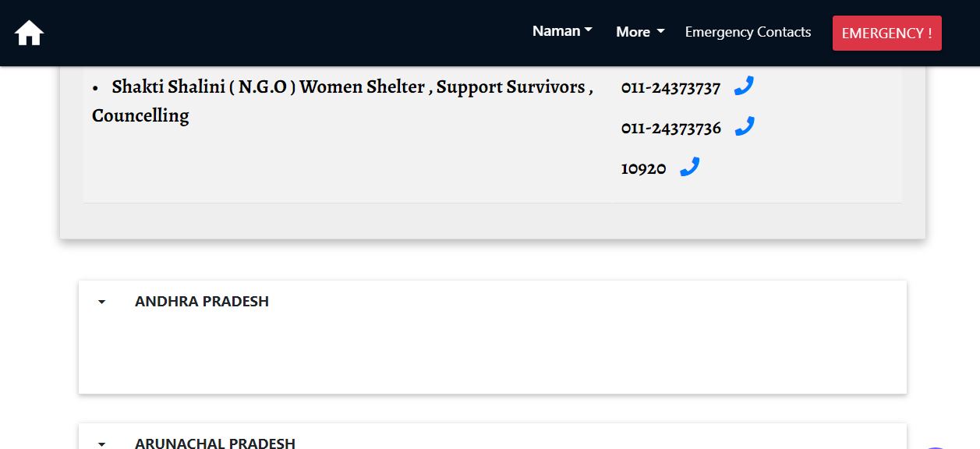
Task: Expand the ARUNACHAL PRADESH contacts section
Action: click(x=215, y=443)
